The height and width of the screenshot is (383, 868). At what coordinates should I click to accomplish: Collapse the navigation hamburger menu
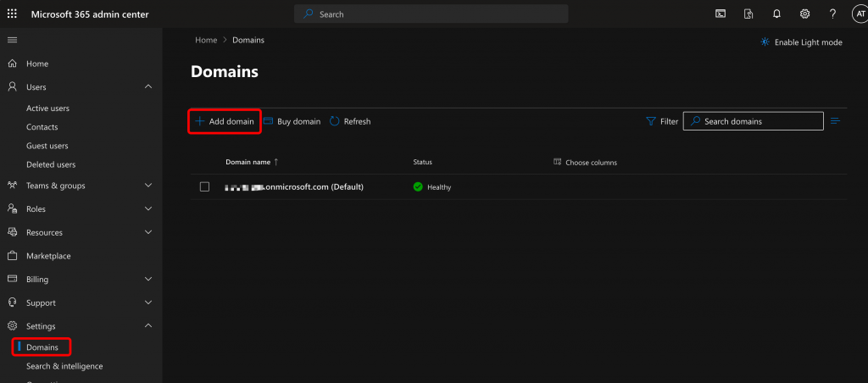tap(12, 40)
